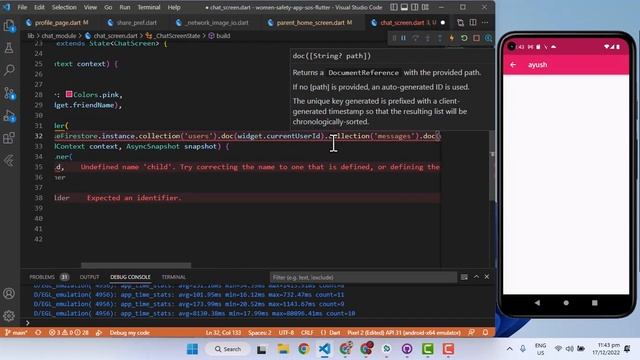Screen dimensions: 640x360
Task: Click the debug console filter field
Action: [x=363, y=277]
